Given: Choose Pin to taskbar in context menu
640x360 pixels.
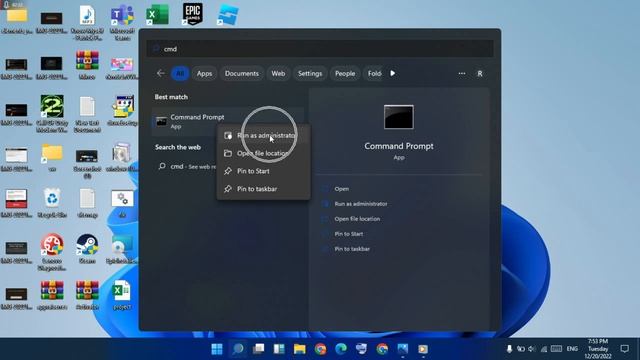Looking at the screenshot, I should point(263,189).
